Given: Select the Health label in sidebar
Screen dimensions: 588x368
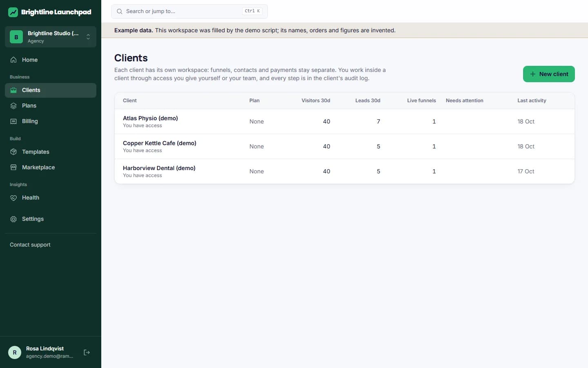Looking at the screenshot, I should coord(31,198).
